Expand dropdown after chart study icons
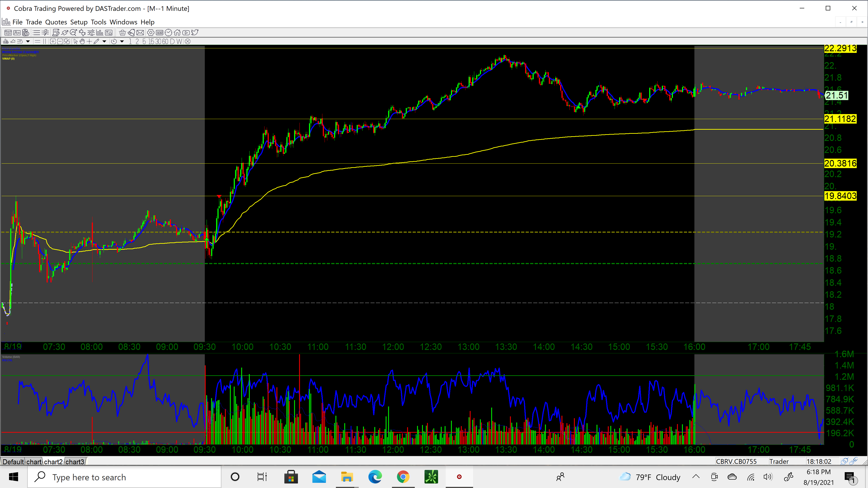The width and height of the screenshot is (868, 488). pos(28,41)
